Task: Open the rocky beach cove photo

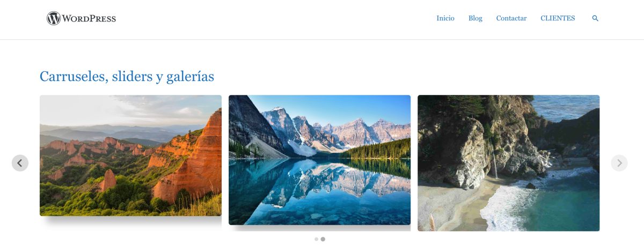Action: (508, 163)
